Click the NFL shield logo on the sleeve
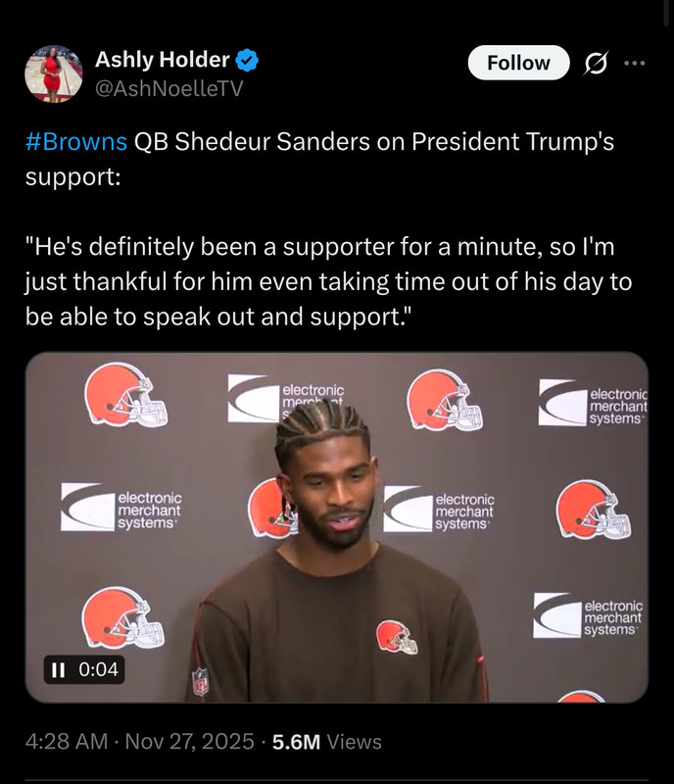 tap(200, 681)
